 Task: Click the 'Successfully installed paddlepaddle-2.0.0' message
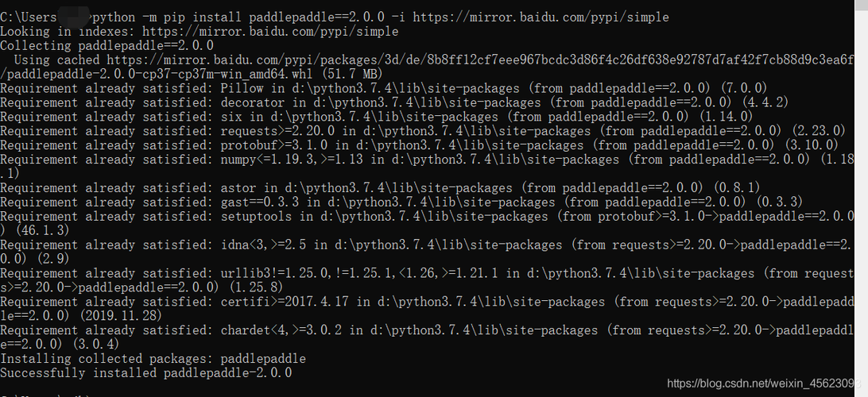[x=146, y=373]
